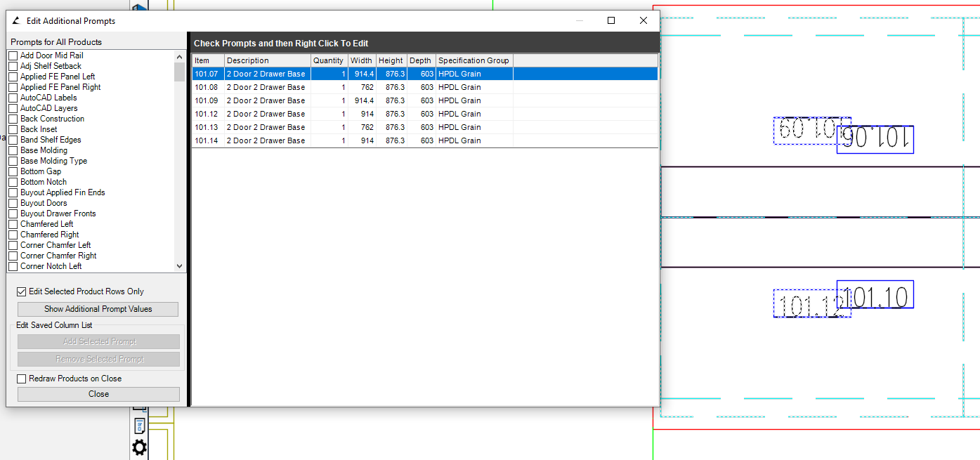Open the gear settings icon in sidebar

coord(139,447)
